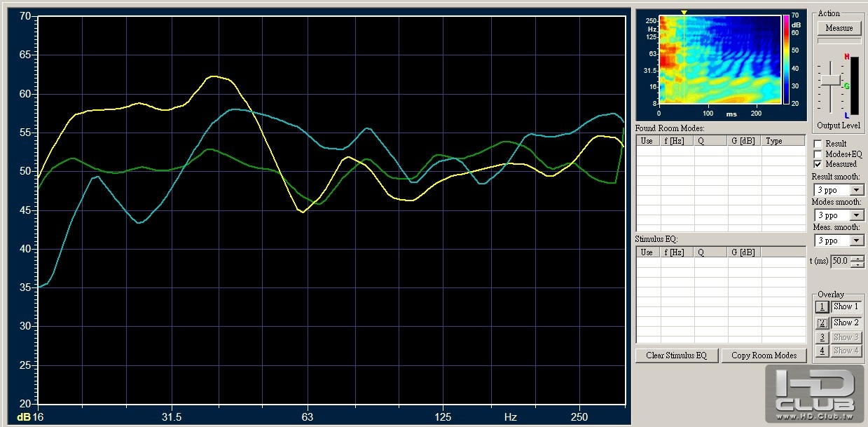The image size is (868, 427).
Task: Store overlay with button 2
Action: [x=822, y=323]
